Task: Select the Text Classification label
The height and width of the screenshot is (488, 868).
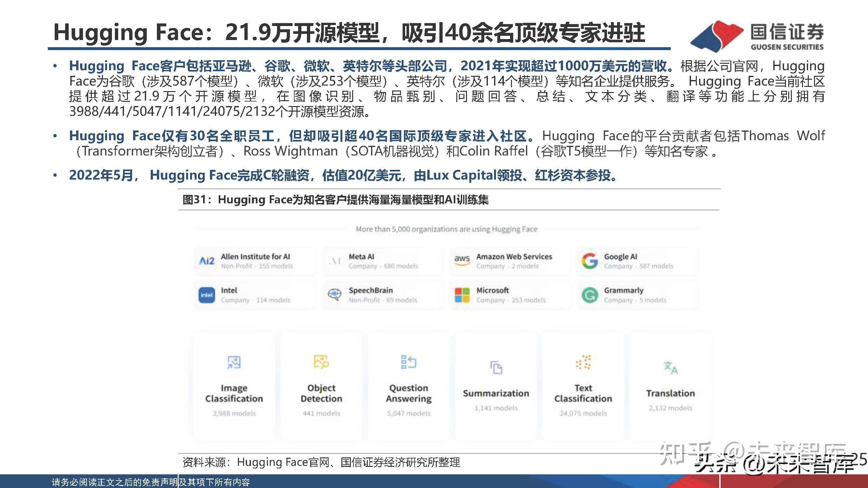Action: [x=583, y=393]
